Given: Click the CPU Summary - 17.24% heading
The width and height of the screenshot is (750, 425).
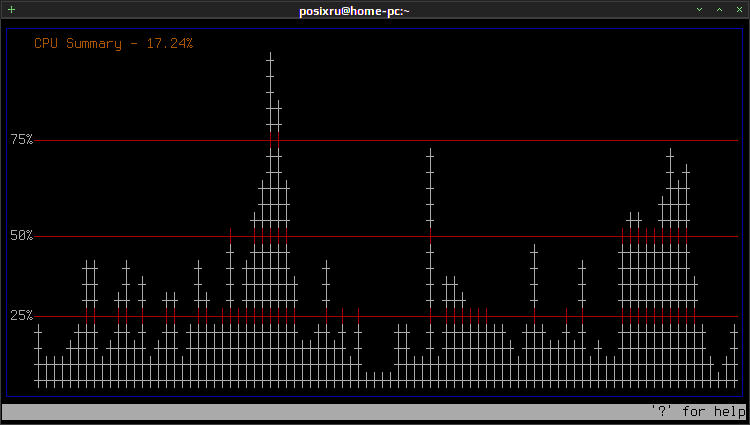Looking at the screenshot, I should 114,44.
